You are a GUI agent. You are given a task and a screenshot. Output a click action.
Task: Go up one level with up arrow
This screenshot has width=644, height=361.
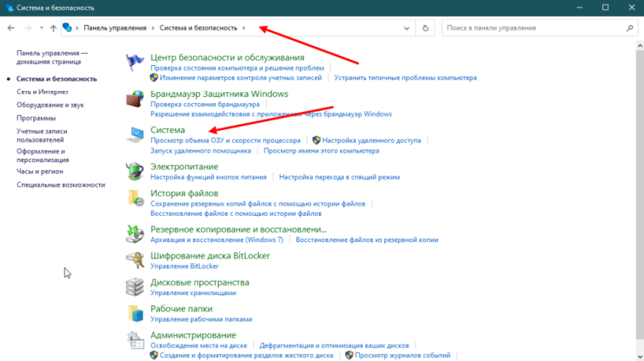pos(53,28)
